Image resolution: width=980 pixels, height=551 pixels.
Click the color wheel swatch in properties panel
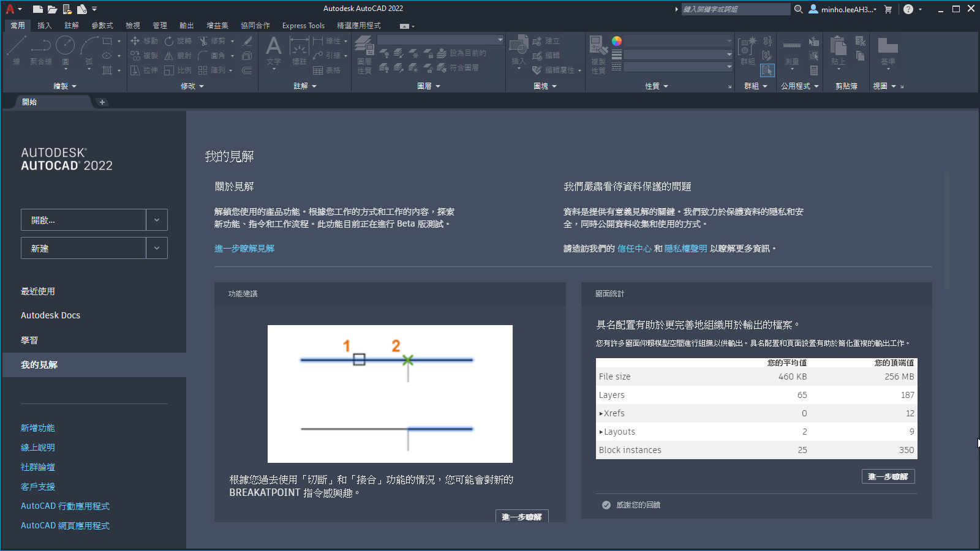click(x=617, y=41)
